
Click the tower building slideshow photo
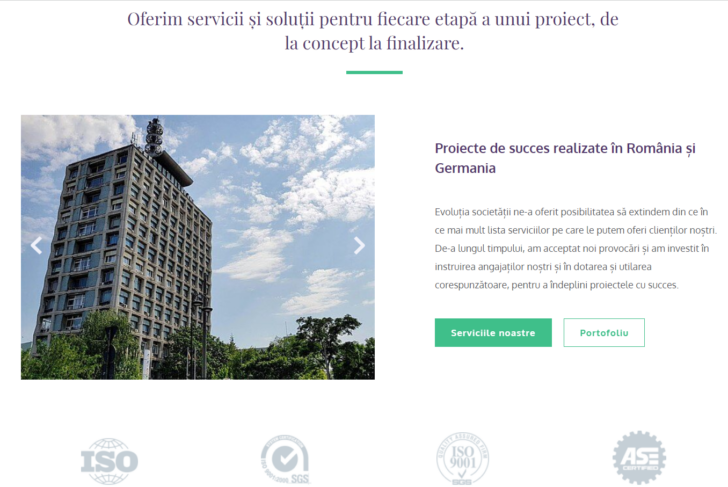pyautogui.click(x=198, y=247)
